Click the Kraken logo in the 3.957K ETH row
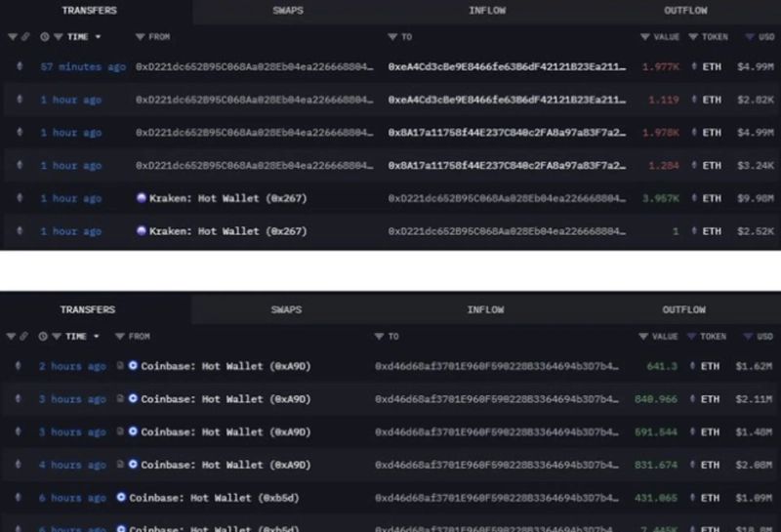The image size is (781, 532). (142, 198)
